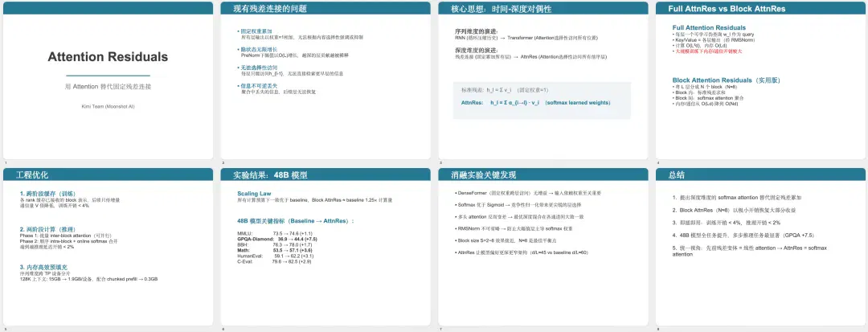This screenshot has width=868, height=332.
Task: Choose the 工程优化 slide thumbnail
Action: [x=108, y=247]
